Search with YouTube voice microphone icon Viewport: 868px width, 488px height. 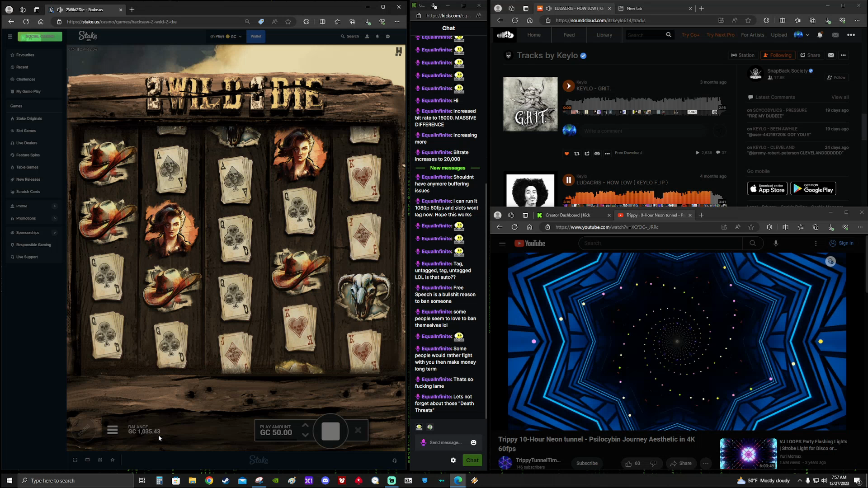[775, 243]
